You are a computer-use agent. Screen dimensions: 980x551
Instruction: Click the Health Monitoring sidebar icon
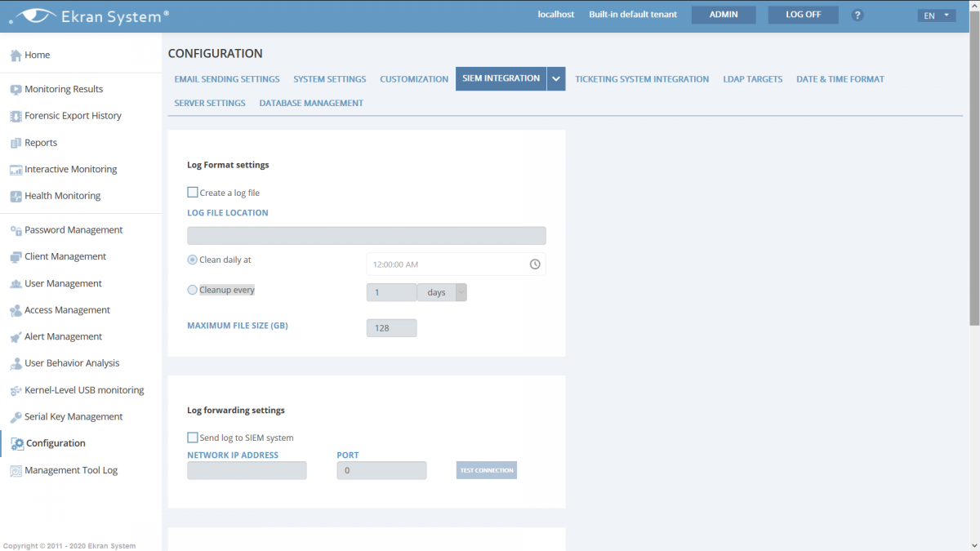point(16,197)
